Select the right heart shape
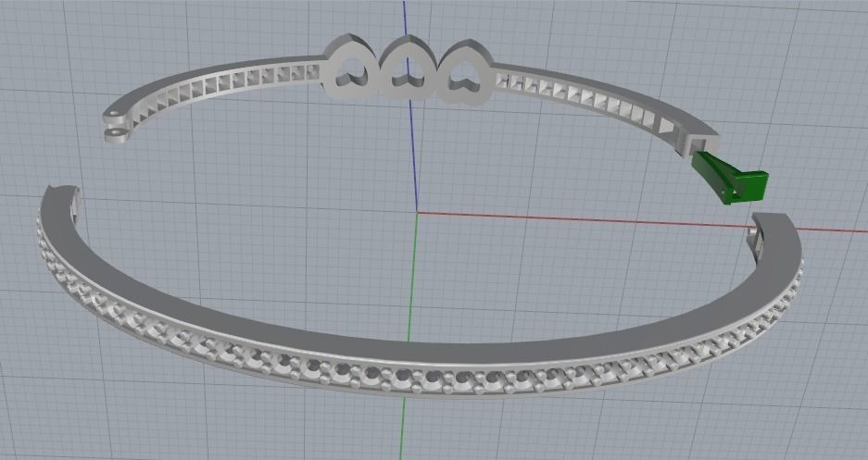868x460 pixels. click(x=464, y=72)
